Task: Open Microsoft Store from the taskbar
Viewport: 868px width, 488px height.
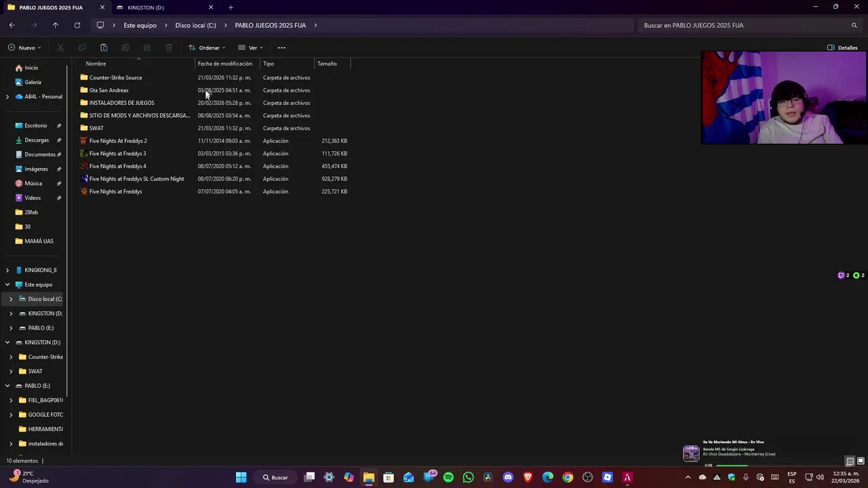Action: click(x=389, y=477)
